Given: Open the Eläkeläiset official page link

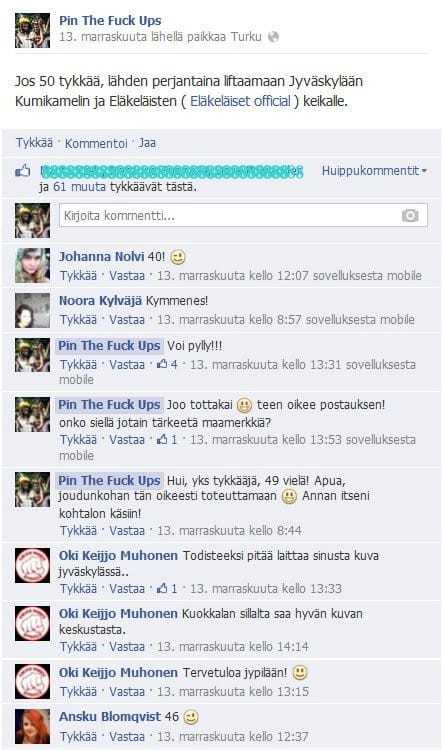Looking at the screenshot, I should pyautogui.click(x=240, y=101).
